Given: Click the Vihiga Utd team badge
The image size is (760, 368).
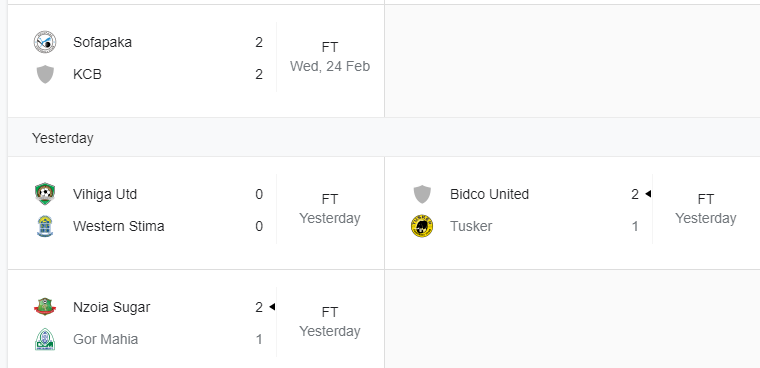Looking at the screenshot, I should tap(45, 194).
